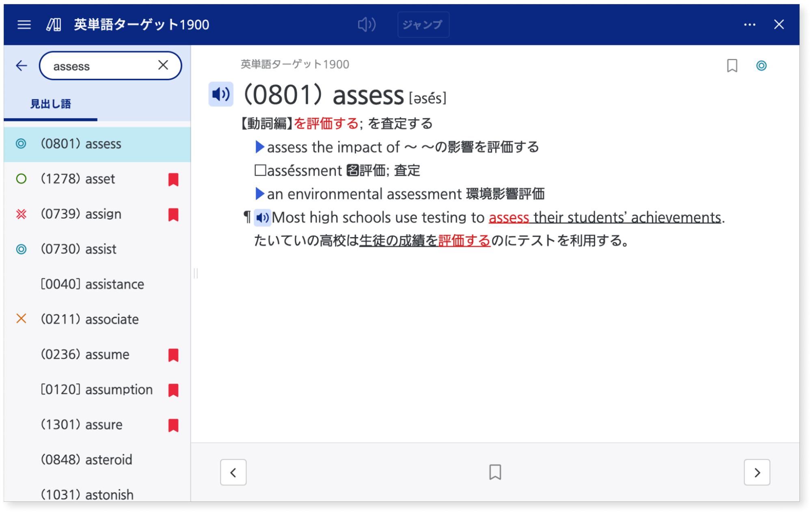The height and width of the screenshot is (514, 812).
Task: Go back using the left arrow above search
Action: 21,65
